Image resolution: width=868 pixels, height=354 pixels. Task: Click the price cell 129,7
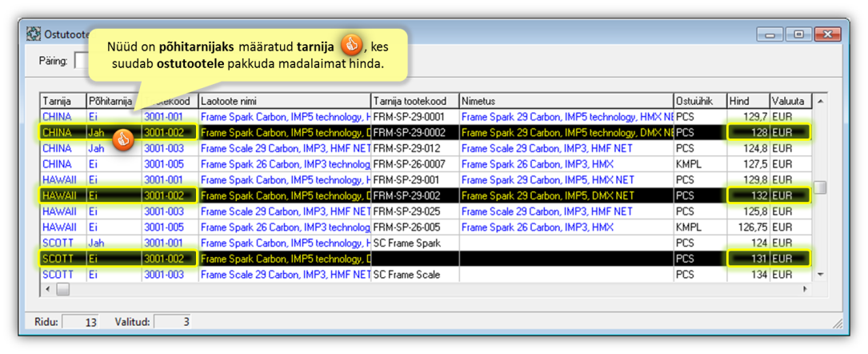click(748, 116)
